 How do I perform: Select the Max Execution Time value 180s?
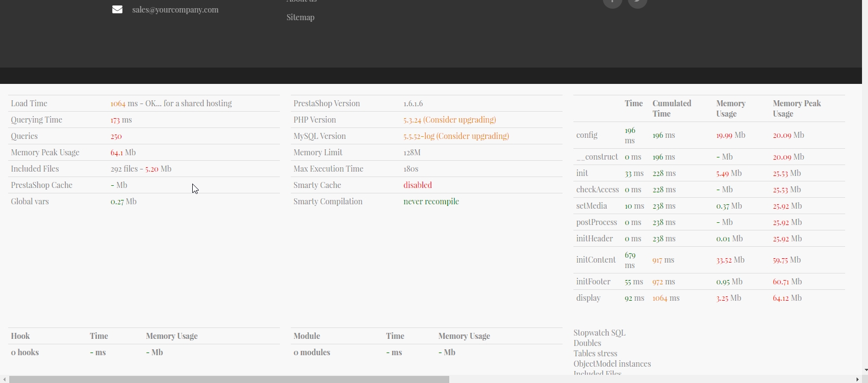pyautogui.click(x=411, y=169)
